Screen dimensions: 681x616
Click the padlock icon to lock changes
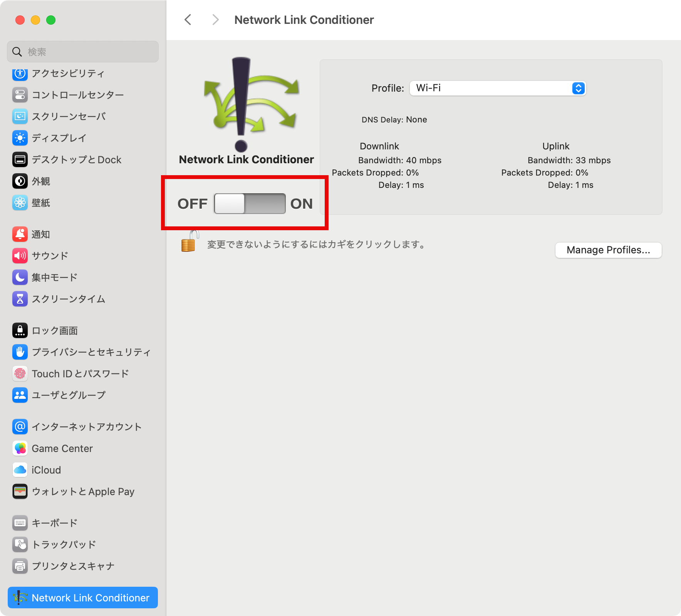(x=189, y=242)
